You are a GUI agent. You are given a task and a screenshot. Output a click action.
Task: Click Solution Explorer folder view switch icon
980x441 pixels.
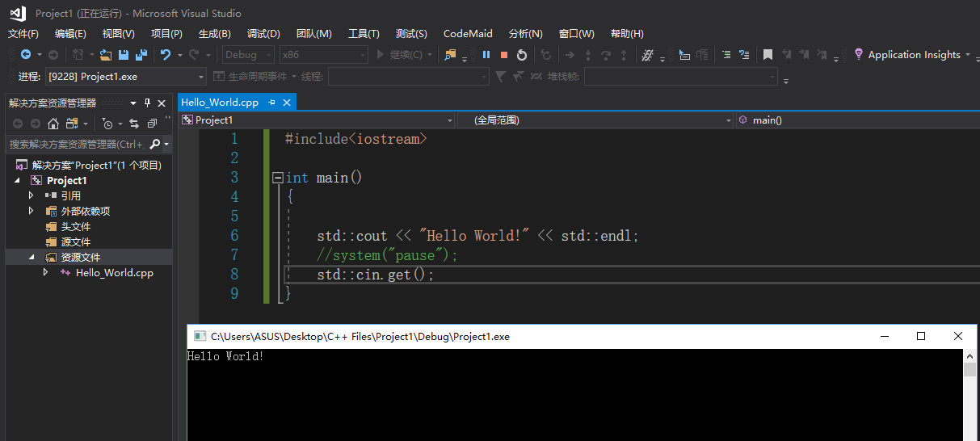72,124
